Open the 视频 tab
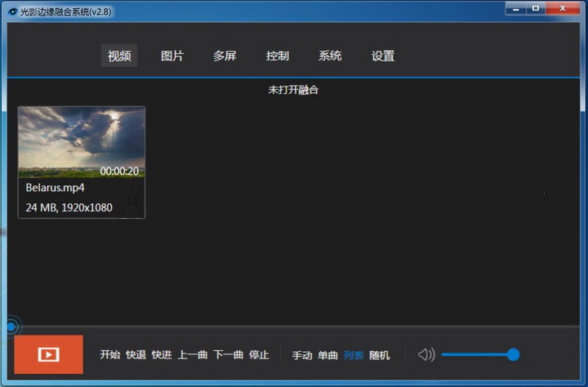This screenshot has height=387, width=588. (x=119, y=56)
